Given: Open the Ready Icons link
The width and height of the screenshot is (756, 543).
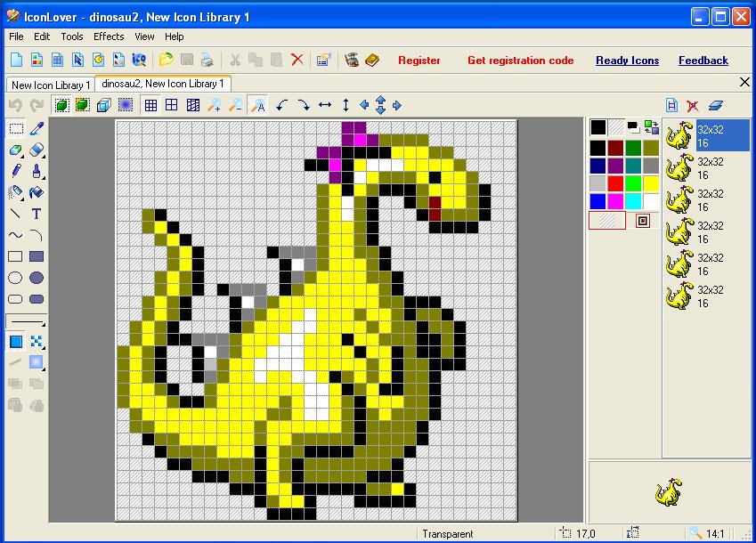Looking at the screenshot, I should (627, 61).
